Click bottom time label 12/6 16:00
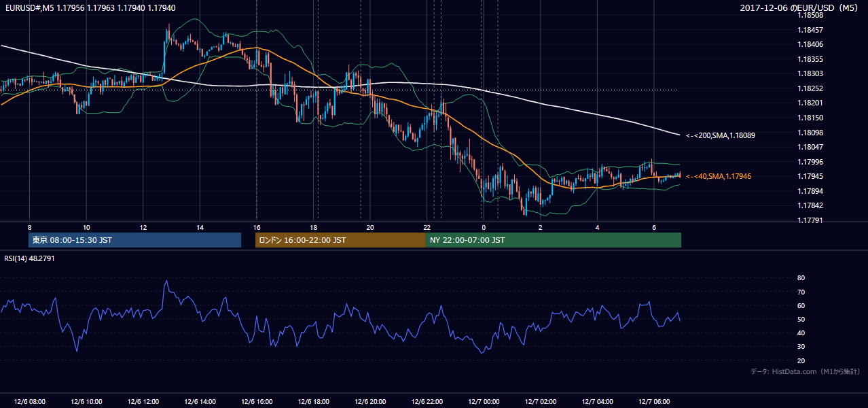This screenshot has height=408, width=868. point(257,401)
